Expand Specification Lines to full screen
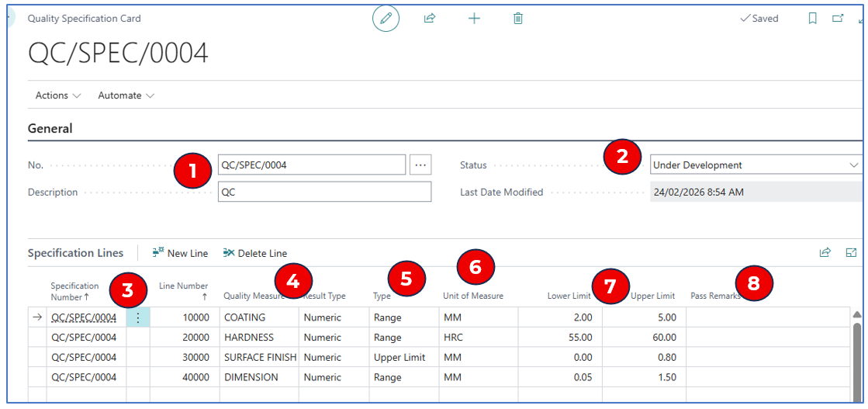 pos(851,252)
